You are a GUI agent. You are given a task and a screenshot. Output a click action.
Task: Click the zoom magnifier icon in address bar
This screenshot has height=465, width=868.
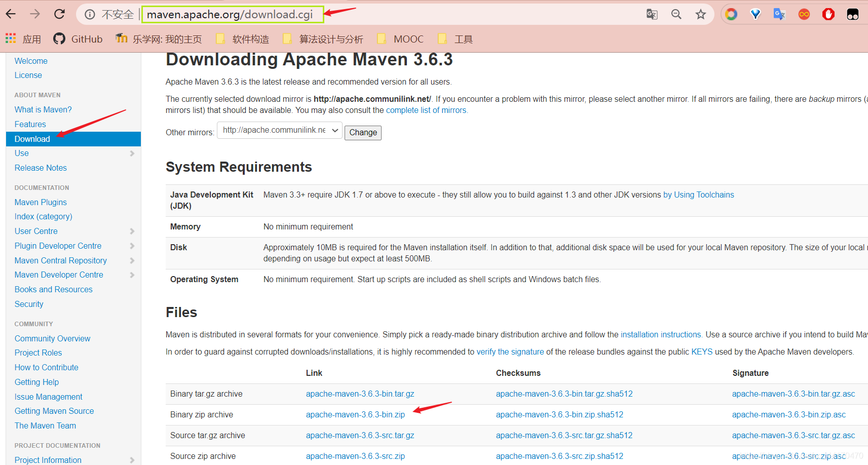[676, 14]
